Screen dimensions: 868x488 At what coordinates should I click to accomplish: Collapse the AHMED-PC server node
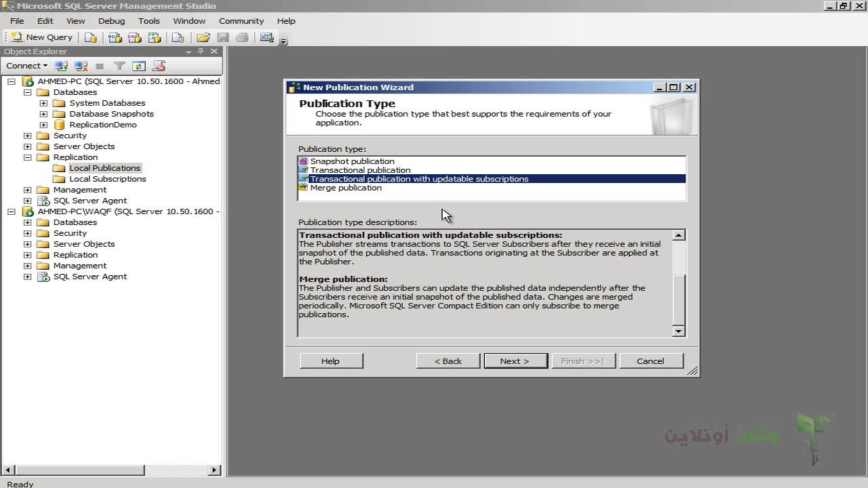point(12,81)
